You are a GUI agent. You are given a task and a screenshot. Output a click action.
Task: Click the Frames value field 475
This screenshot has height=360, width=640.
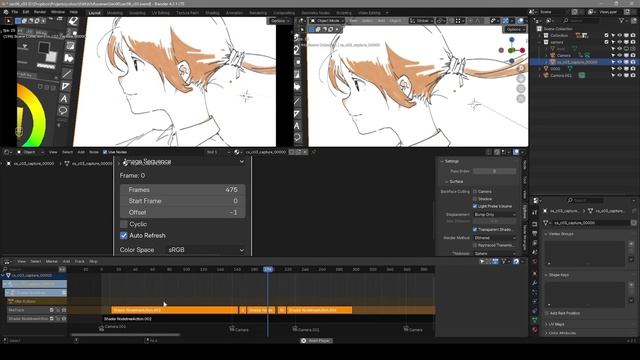[x=182, y=190]
